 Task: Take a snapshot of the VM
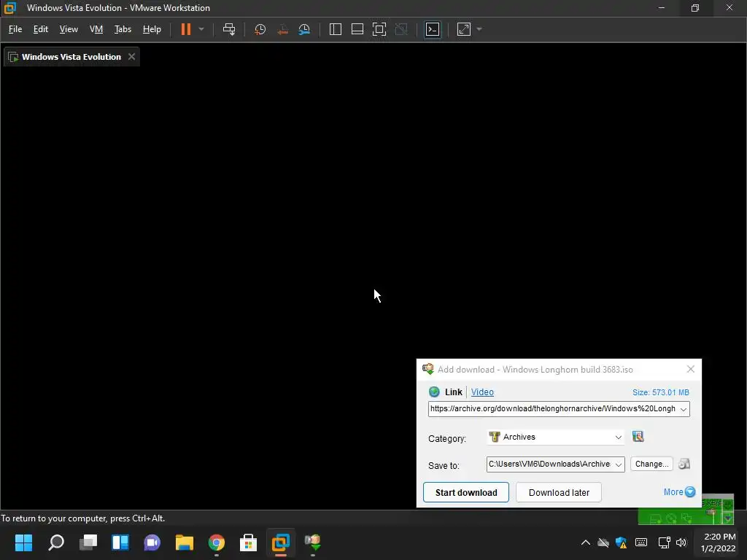coord(260,29)
